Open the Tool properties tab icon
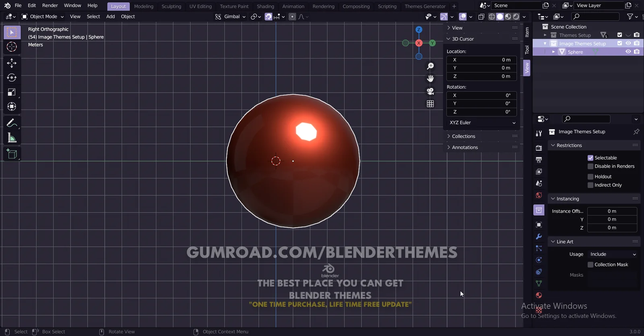The width and height of the screenshot is (644, 336). click(x=539, y=133)
